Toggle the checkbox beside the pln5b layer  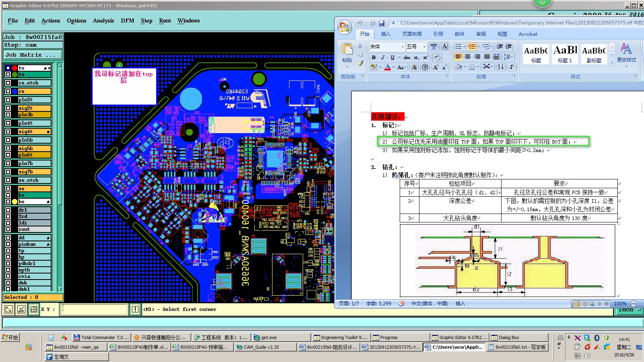8,140
